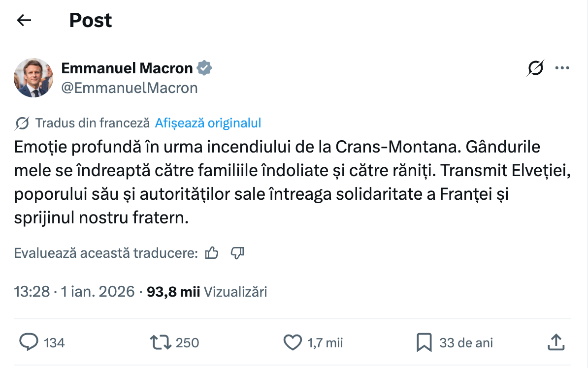Click the 13:28 · 1 ian. 2026 timestamp

point(74,292)
